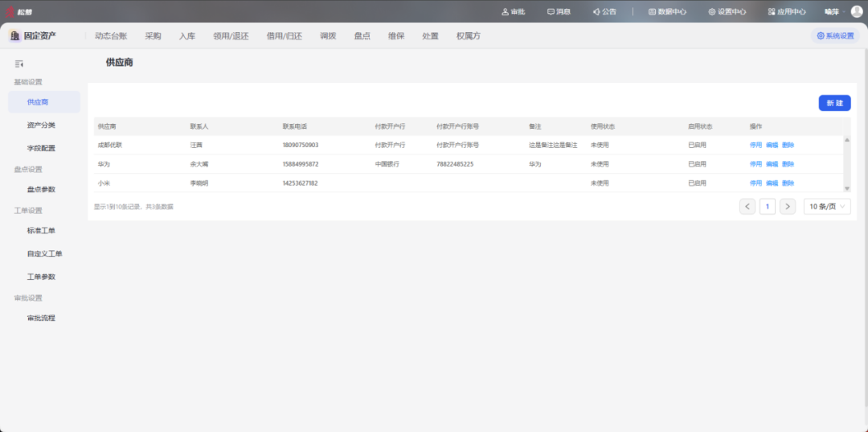
Task: Click table scrollbar down arrow
Action: (x=846, y=188)
